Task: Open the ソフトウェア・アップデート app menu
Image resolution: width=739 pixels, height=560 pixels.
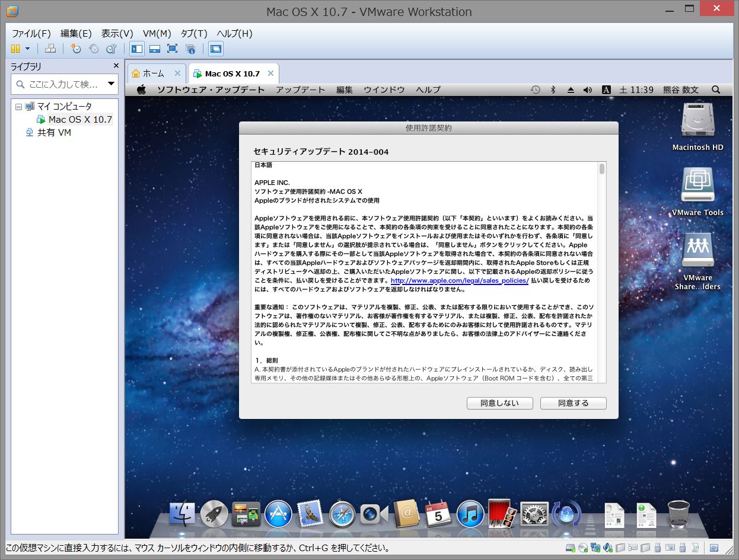Action: click(x=211, y=90)
